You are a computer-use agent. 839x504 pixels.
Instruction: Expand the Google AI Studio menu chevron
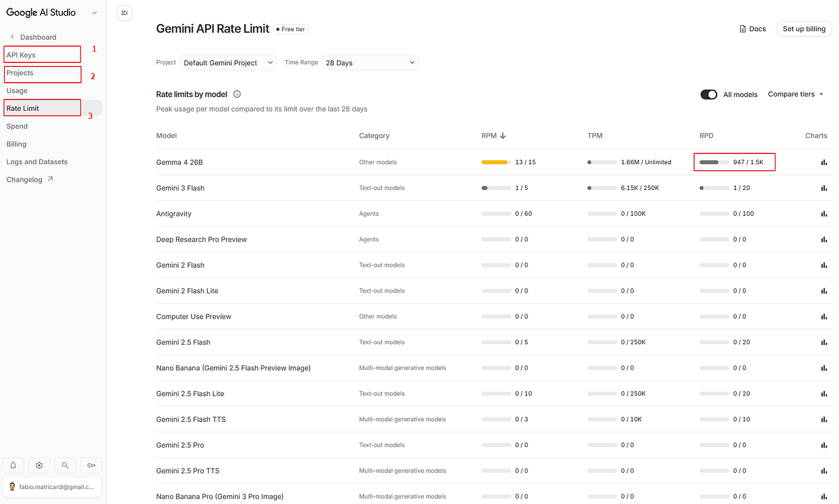pyautogui.click(x=94, y=13)
